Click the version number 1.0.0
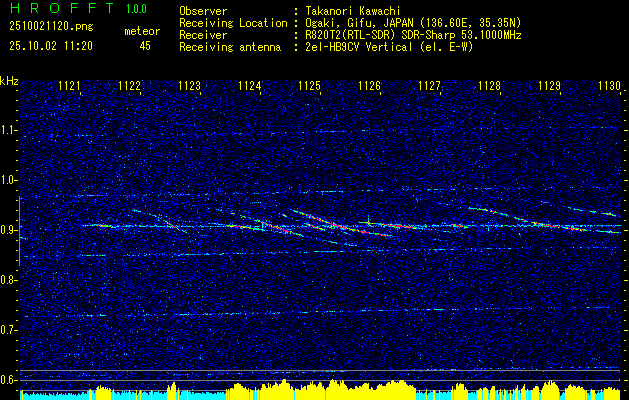 point(136,9)
